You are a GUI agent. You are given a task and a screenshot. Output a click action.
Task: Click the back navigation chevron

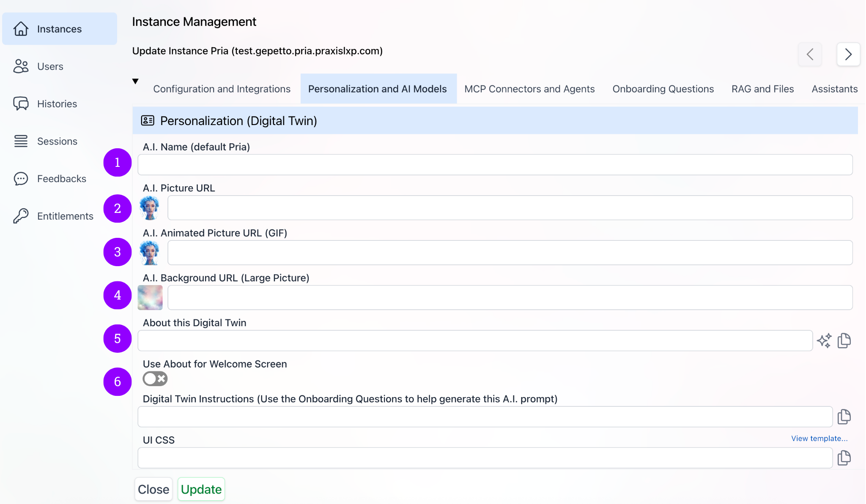pos(810,54)
